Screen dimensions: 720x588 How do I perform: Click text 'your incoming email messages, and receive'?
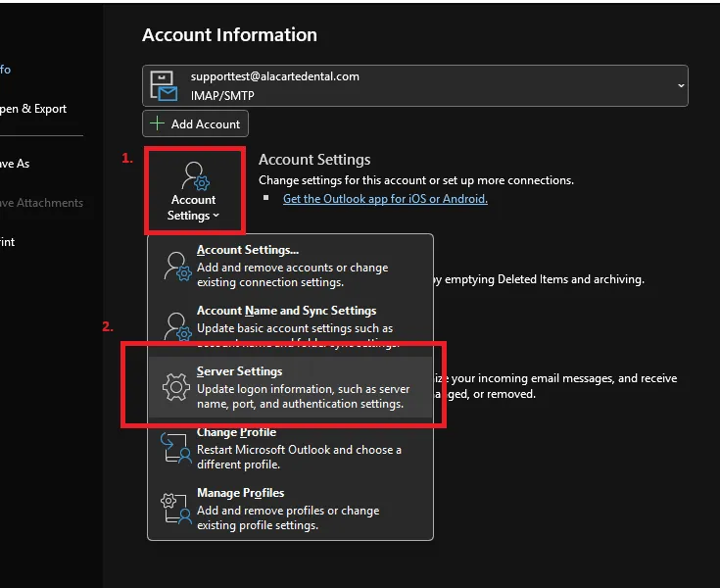click(564, 378)
